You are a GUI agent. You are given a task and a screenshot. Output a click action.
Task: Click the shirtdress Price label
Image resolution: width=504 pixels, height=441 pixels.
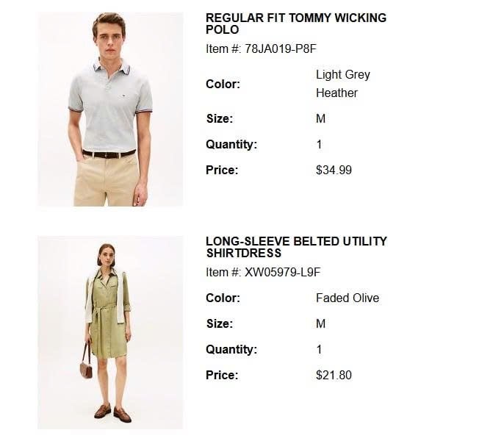click(222, 375)
